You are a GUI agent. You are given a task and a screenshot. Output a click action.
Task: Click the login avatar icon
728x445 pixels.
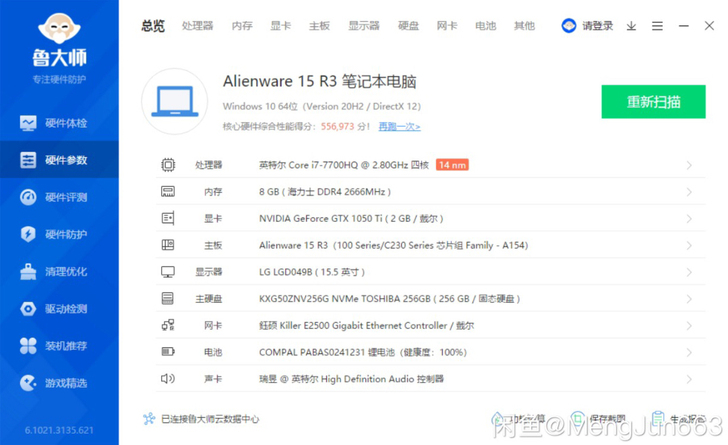pyautogui.click(x=569, y=26)
